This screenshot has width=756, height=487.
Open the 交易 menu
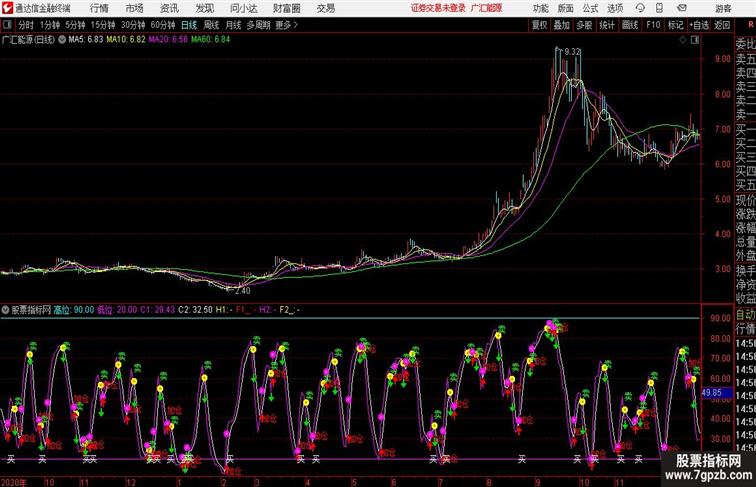325,8
